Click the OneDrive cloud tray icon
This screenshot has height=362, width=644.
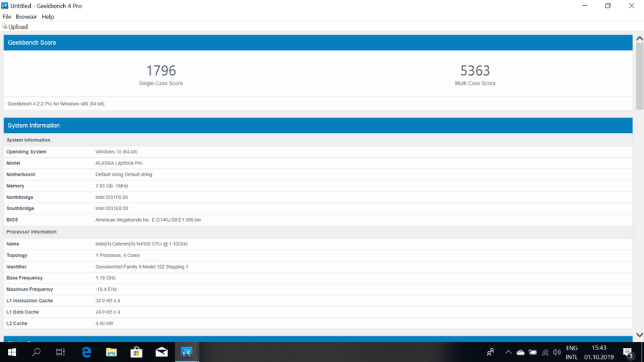(x=521, y=352)
